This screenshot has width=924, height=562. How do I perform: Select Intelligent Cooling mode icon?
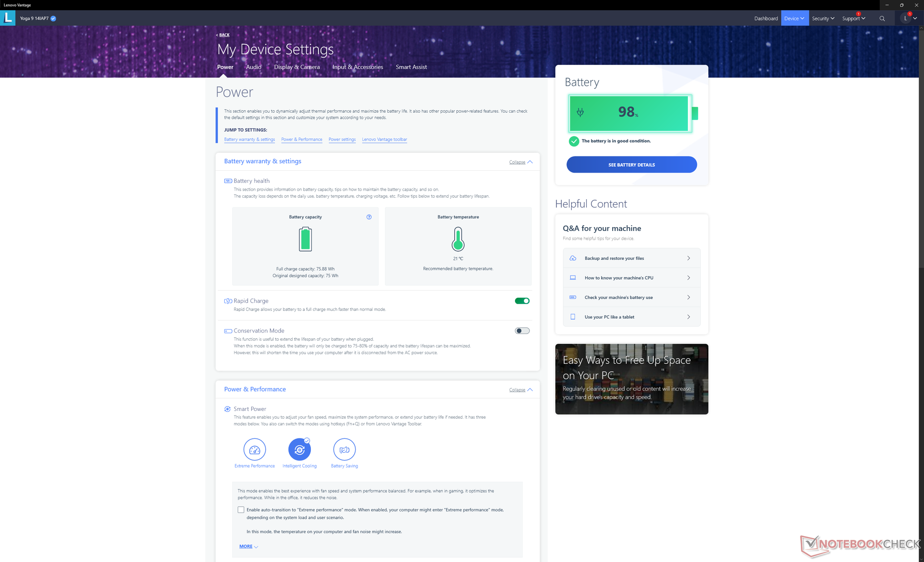tap(299, 449)
